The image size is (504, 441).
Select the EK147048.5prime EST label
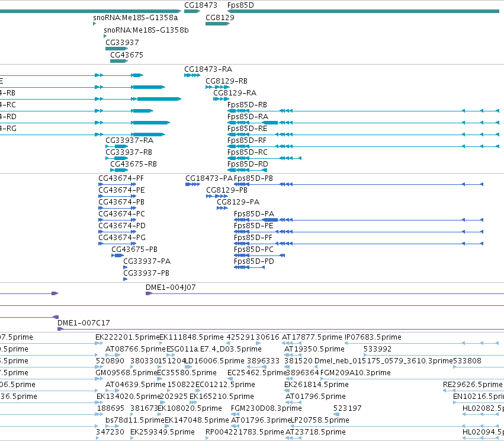(x=197, y=420)
